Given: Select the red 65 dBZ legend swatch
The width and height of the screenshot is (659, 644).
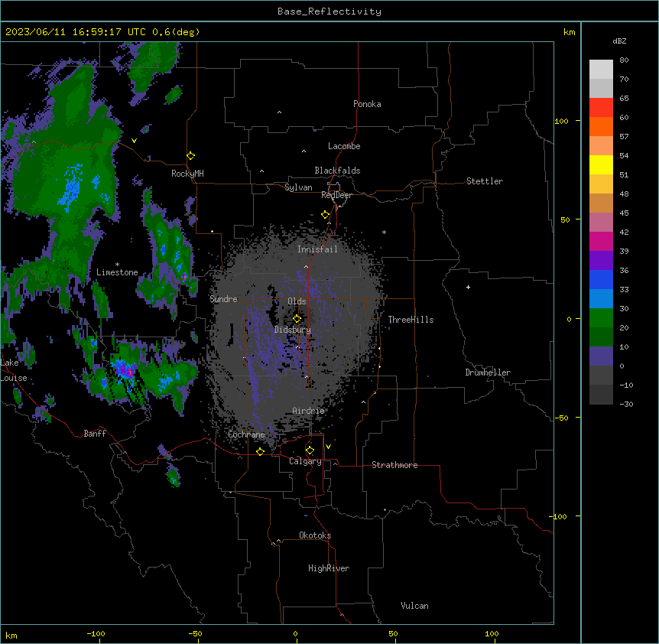Looking at the screenshot, I should coord(601,108).
